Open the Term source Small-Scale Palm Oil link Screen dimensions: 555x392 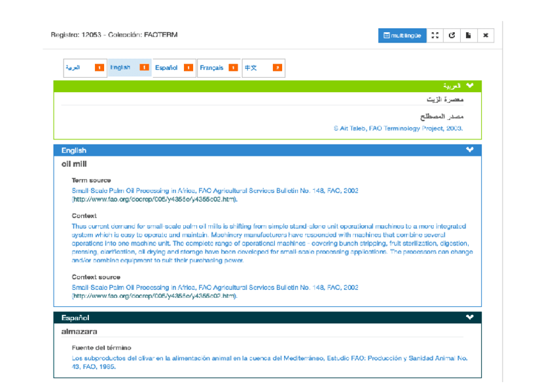[215, 195]
